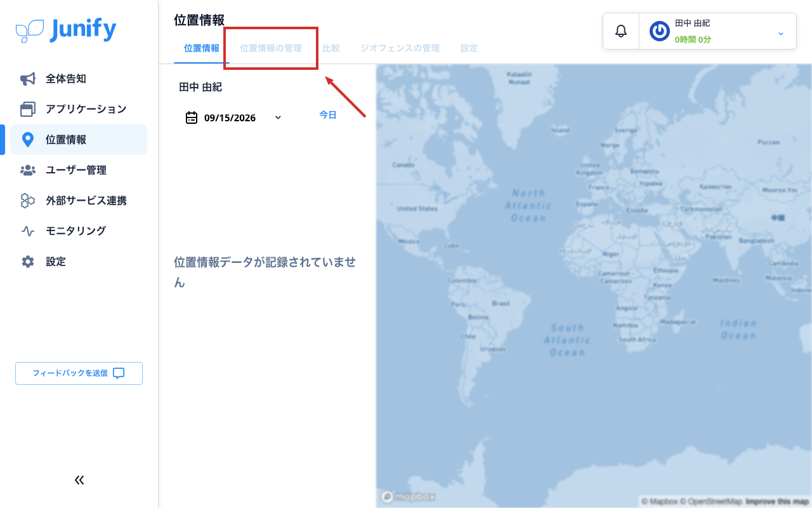
Task: Click the mapbox logo on map
Action: tap(407, 497)
